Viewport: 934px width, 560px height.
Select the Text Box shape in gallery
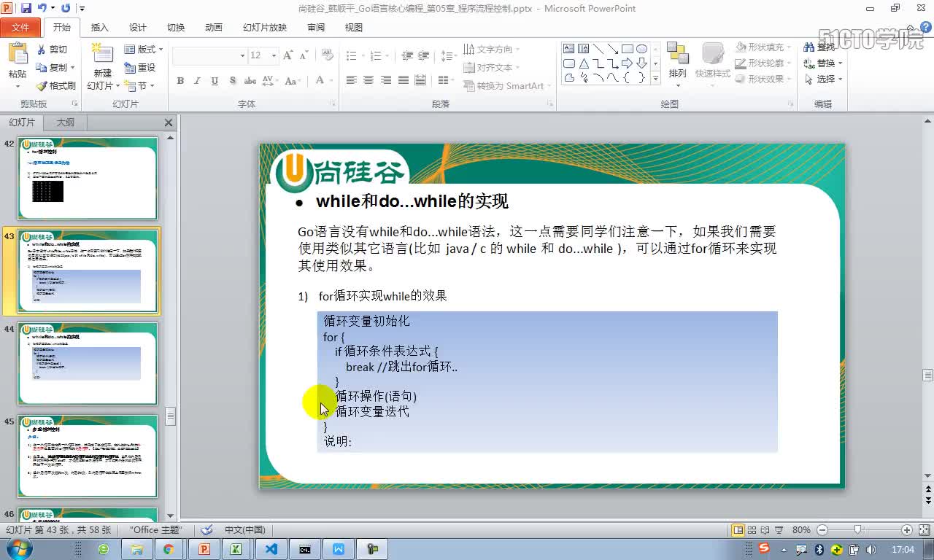click(x=569, y=49)
